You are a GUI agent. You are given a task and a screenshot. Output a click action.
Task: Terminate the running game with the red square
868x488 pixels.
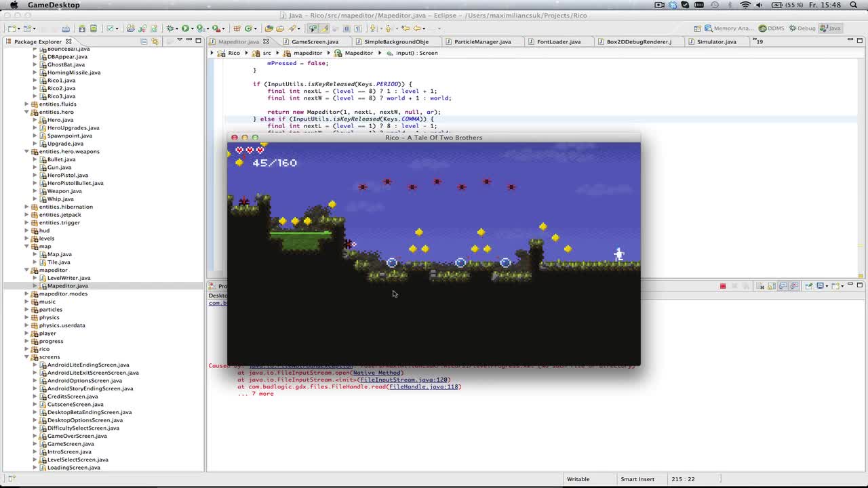coord(723,285)
